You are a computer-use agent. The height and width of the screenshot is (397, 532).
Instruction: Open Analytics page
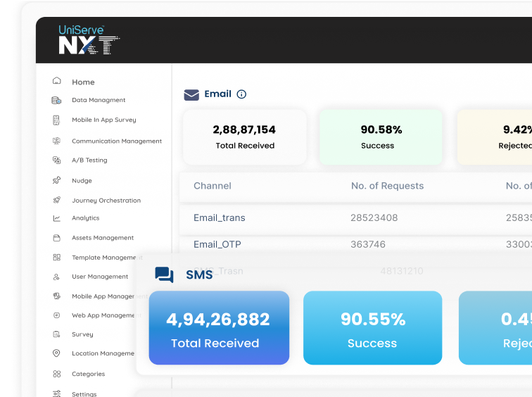86,218
